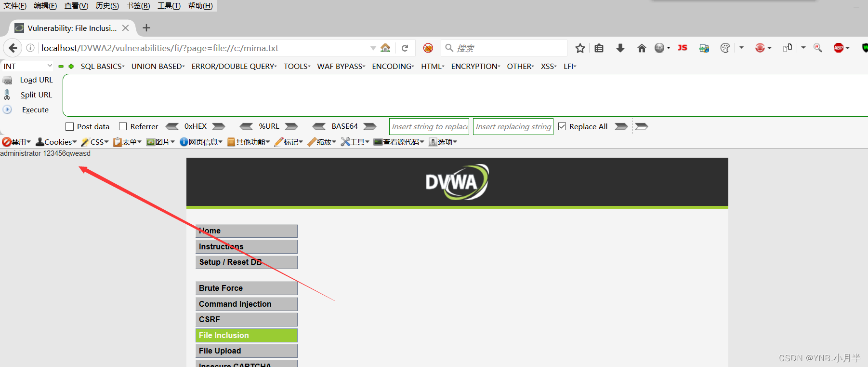
Task: Encode 0xHEX with right arrow
Action: point(219,126)
